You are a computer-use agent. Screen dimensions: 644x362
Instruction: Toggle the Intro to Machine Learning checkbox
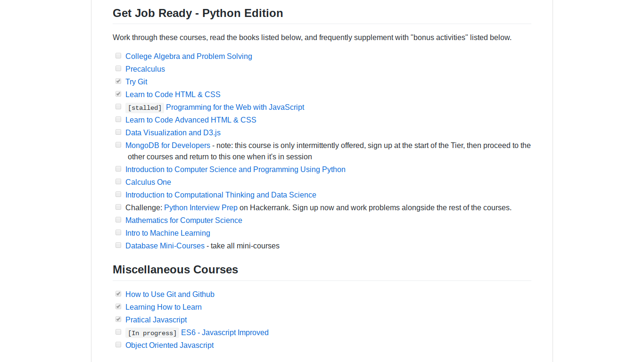[118, 232]
